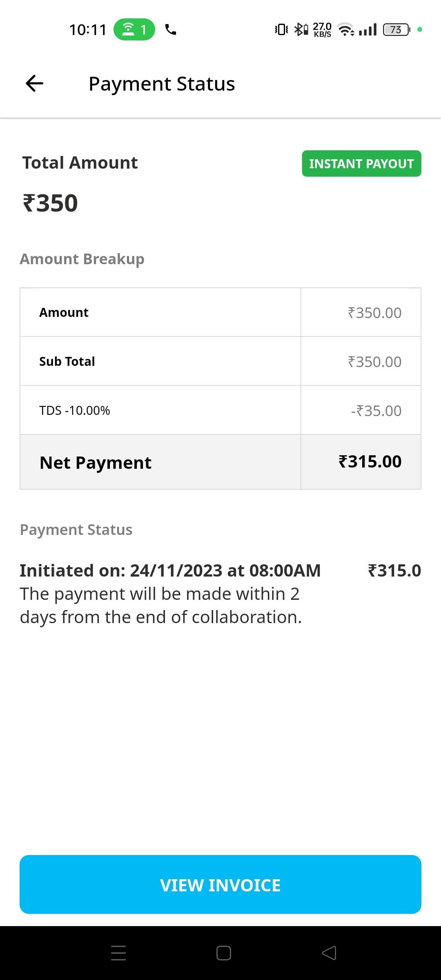
Task: Tap the Instant Payout badge
Action: [361, 163]
